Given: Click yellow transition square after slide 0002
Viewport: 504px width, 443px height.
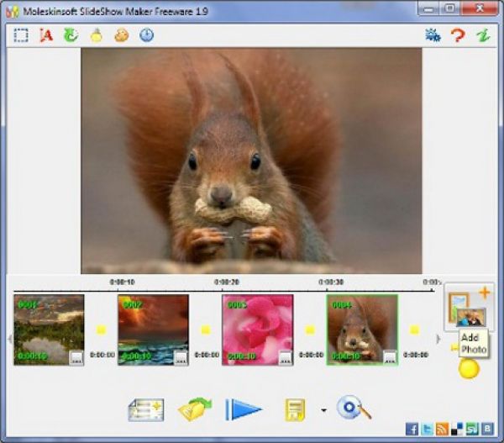Looking at the screenshot, I should tap(206, 330).
